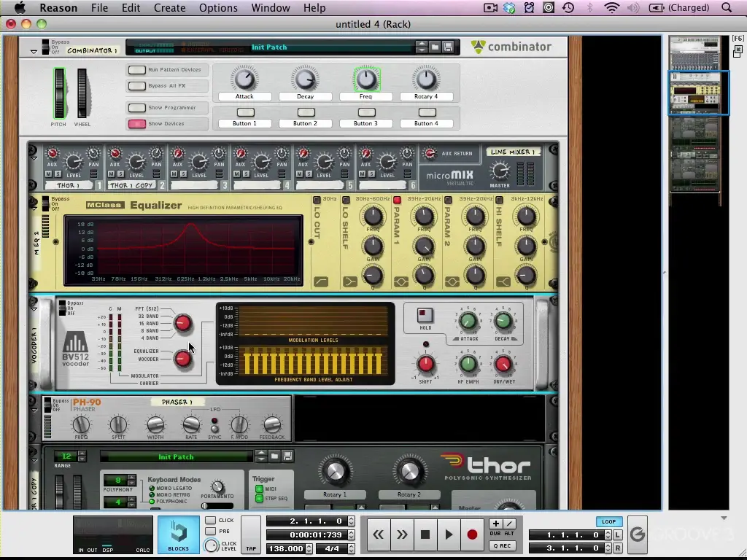Click the rewind transport button

pyautogui.click(x=379, y=534)
